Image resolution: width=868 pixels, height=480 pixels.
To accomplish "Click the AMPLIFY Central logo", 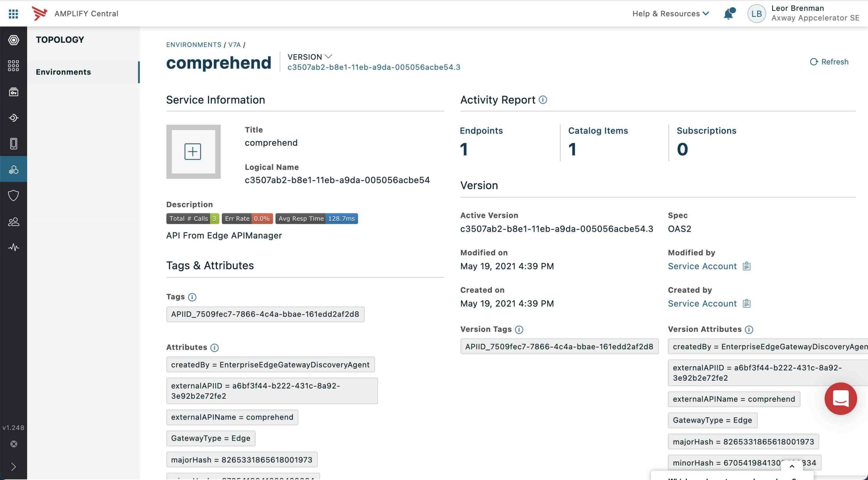I will (x=39, y=14).
